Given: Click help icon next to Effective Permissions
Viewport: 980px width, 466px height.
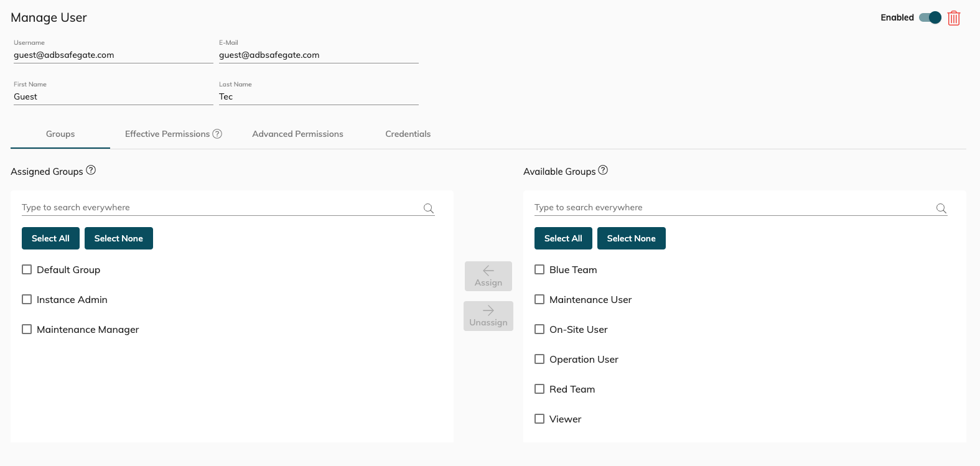Looking at the screenshot, I should (x=217, y=134).
